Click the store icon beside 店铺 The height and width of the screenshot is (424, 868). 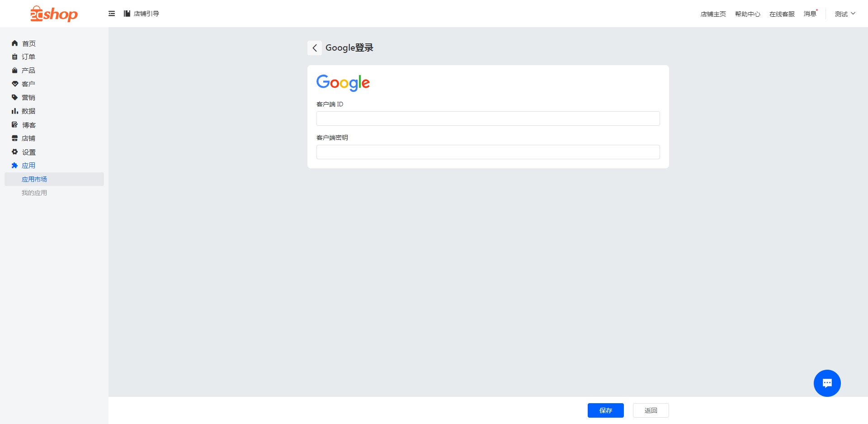14,138
